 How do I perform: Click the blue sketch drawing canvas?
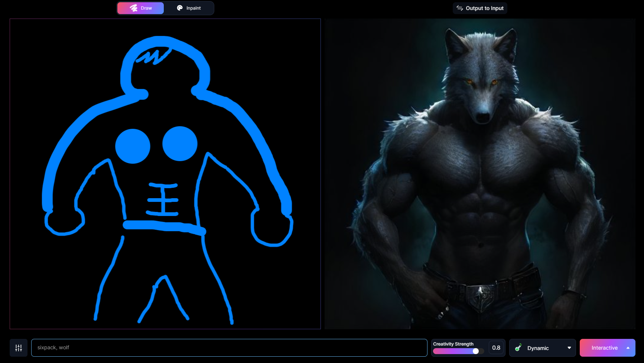coord(165,174)
